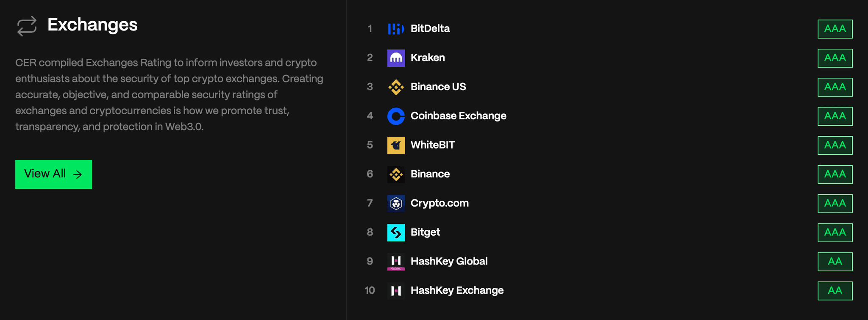Click the HashKey Exchange logo
This screenshot has height=320, width=868.
(396, 291)
